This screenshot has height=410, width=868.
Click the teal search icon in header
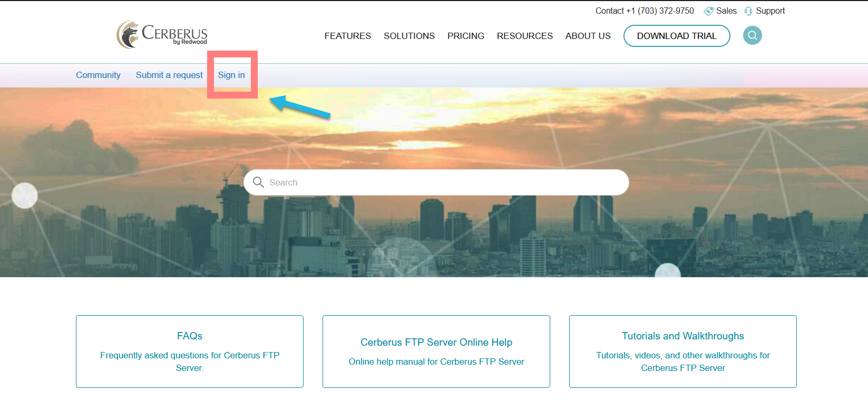(x=752, y=35)
